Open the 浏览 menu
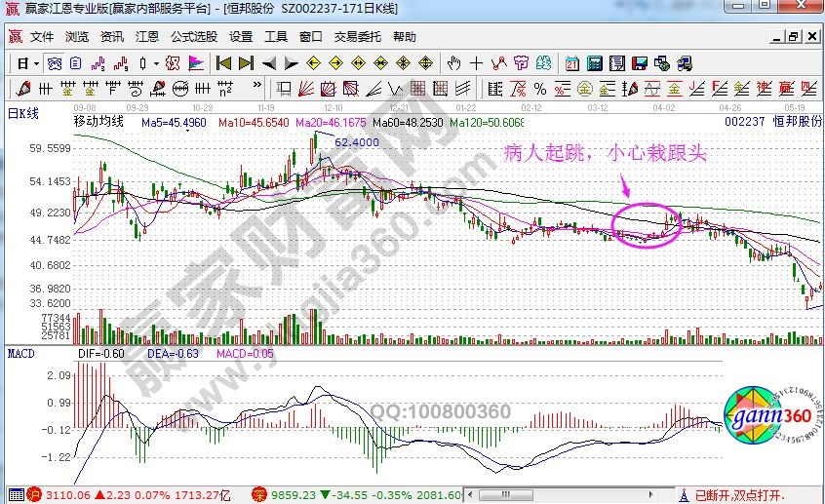 coord(77,37)
